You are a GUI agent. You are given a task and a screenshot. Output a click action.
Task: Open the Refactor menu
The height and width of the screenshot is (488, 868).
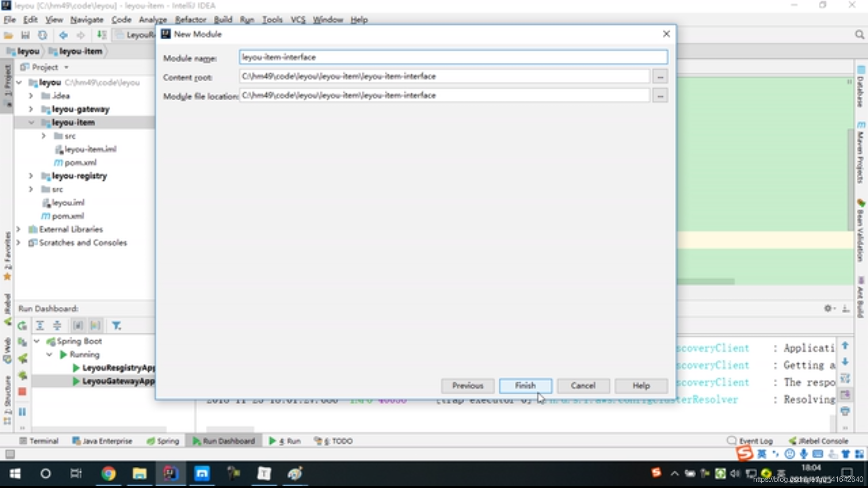(190, 19)
